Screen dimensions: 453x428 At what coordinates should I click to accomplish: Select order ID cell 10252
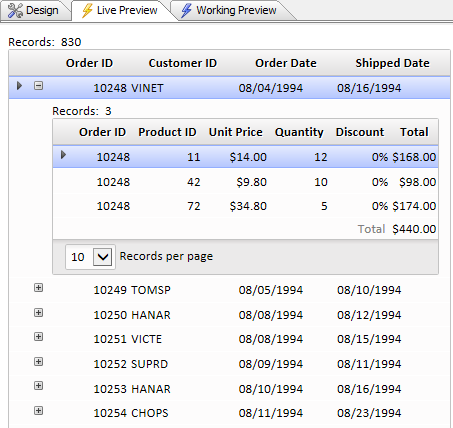click(x=110, y=364)
